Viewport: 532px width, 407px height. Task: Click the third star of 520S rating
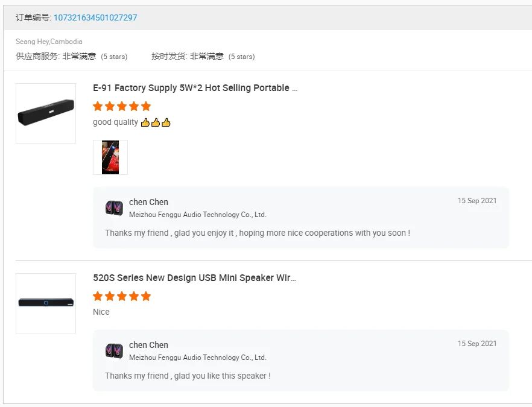coord(122,296)
